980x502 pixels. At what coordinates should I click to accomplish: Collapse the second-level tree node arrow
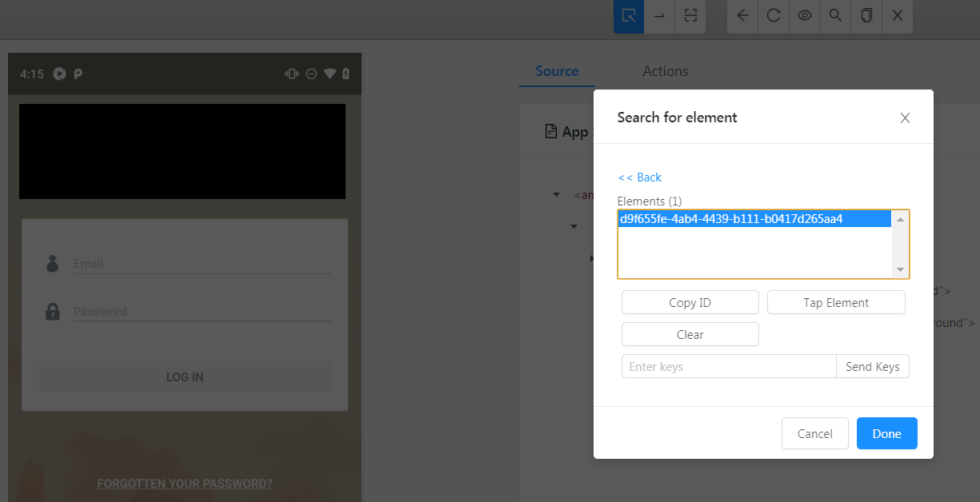point(574,227)
